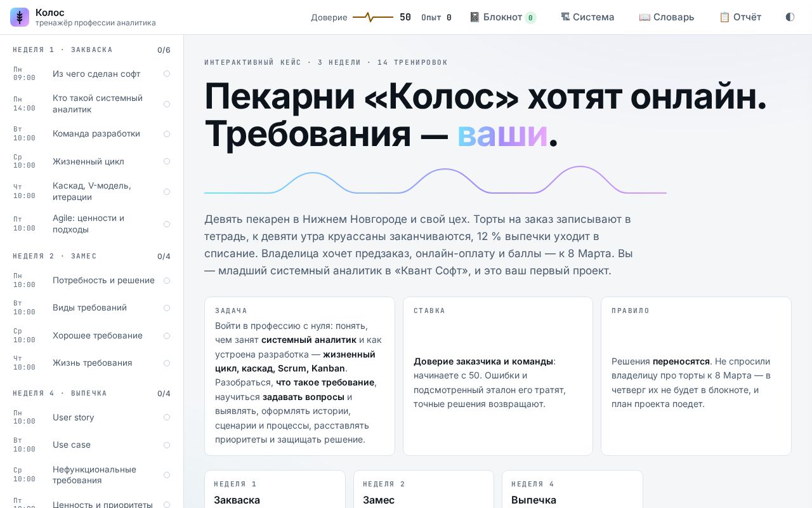Open lesson Виды требований
Viewport: 812px width, 508px height.
tap(91, 307)
